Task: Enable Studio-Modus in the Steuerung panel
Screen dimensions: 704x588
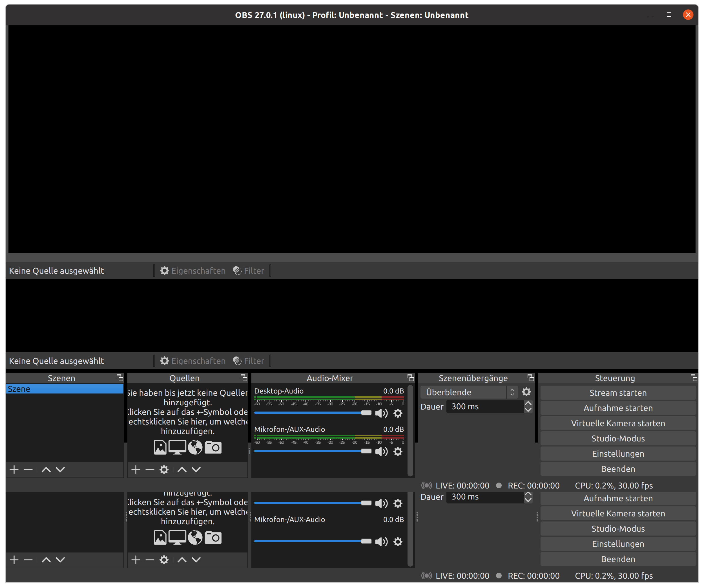Action: click(x=618, y=438)
